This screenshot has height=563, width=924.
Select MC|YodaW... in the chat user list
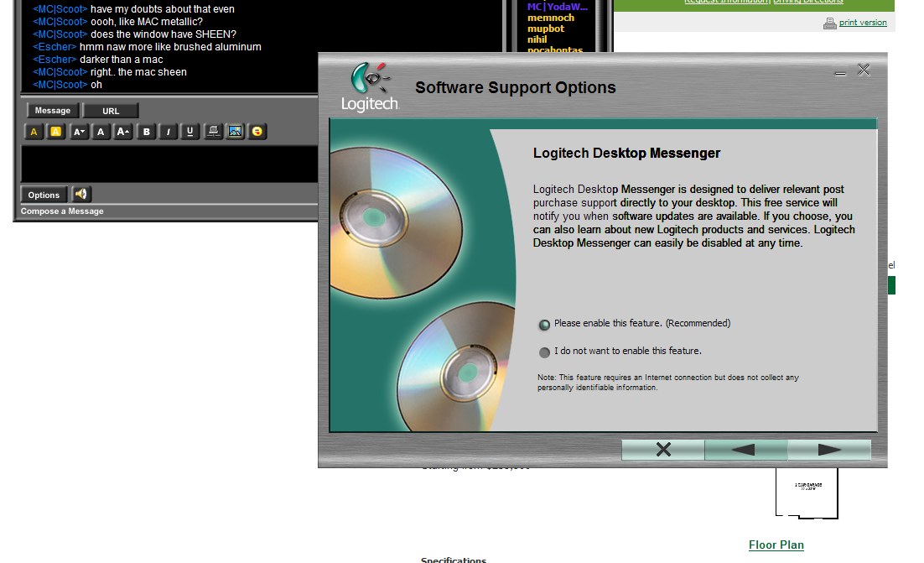[557, 7]
